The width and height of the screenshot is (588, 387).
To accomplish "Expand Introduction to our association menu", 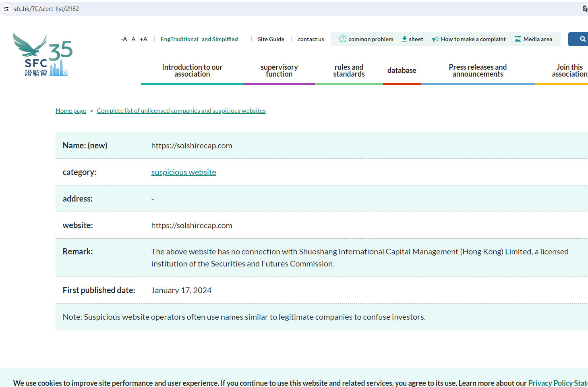I will (x=192, y=71).
